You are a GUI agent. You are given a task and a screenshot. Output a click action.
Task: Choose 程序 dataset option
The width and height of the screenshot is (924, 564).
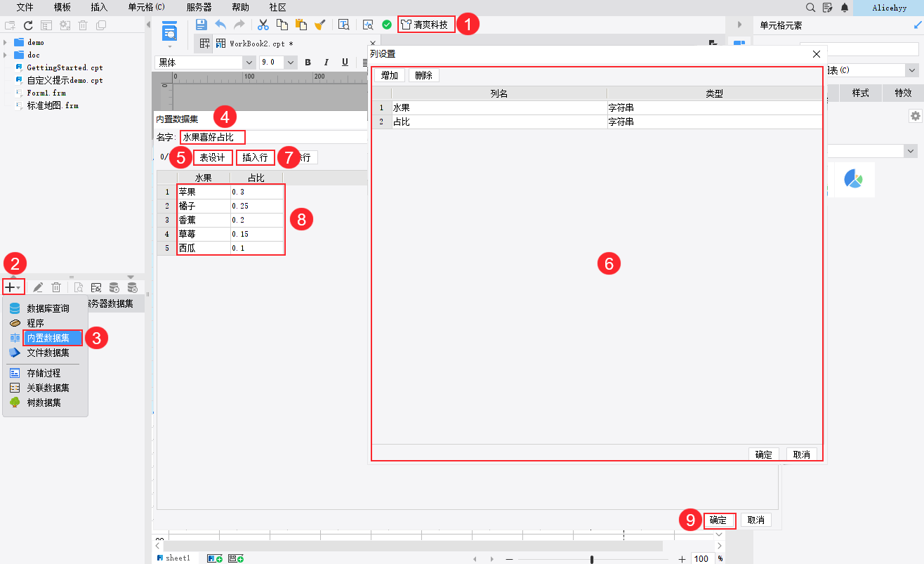pyautogui.click(x=46, y=323)
